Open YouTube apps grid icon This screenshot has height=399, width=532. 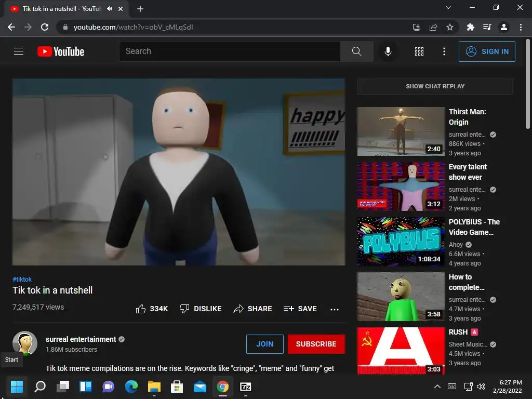(419, 51)
